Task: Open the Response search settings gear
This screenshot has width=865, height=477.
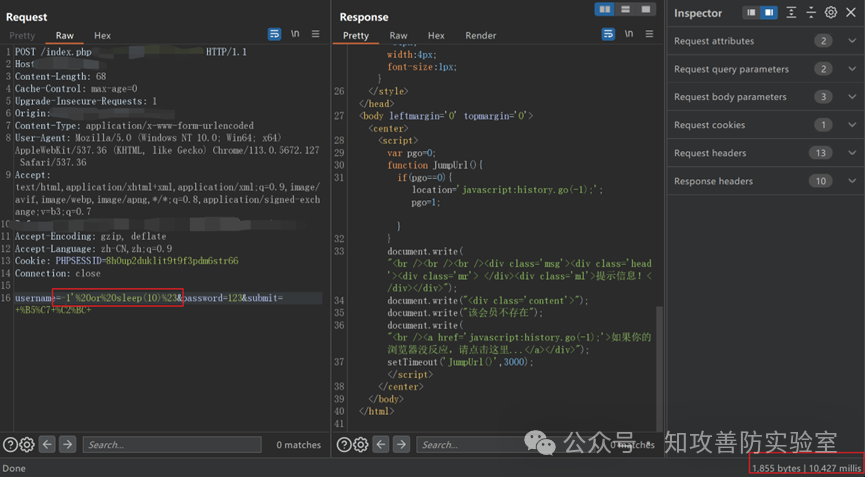Action: [x=361, y=444]
